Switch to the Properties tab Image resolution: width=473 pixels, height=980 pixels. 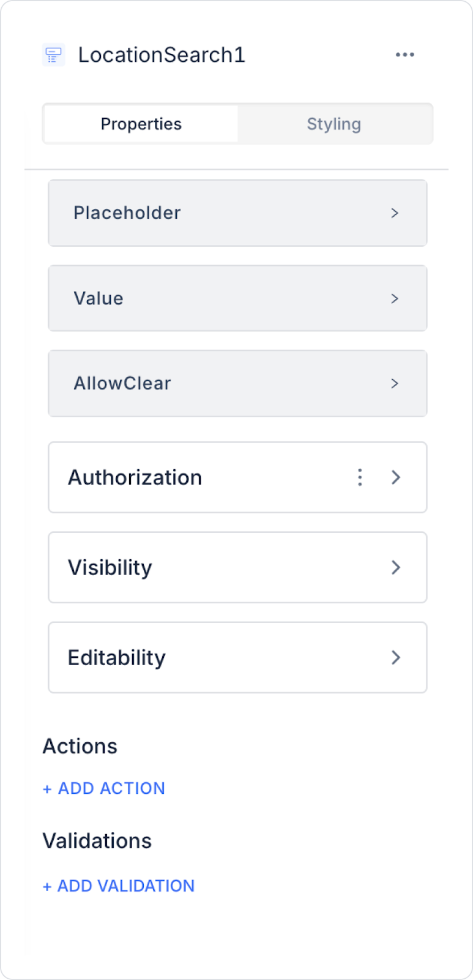(x=141, y=124)
